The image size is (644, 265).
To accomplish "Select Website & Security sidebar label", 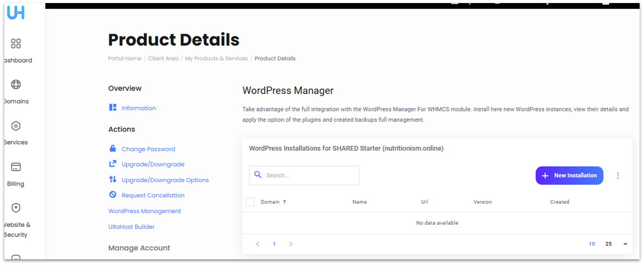I will coord(16,230).
